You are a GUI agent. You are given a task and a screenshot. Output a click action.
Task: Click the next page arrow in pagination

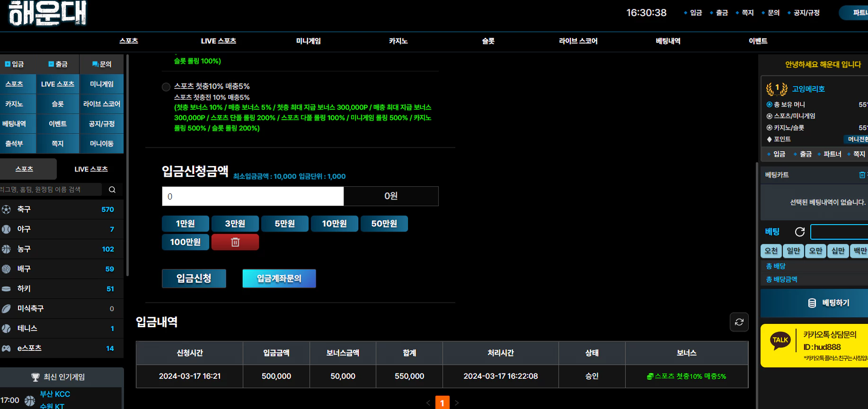[x=457, y=403]
